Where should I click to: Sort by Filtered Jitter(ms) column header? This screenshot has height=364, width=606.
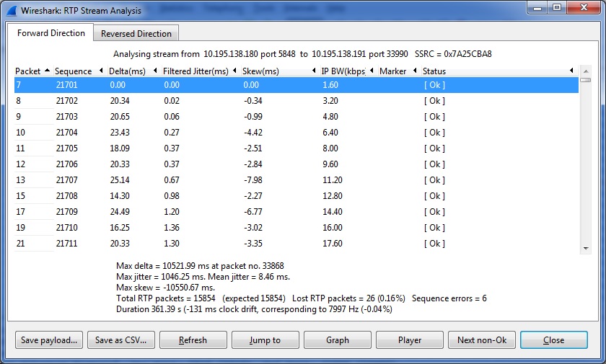195,71
